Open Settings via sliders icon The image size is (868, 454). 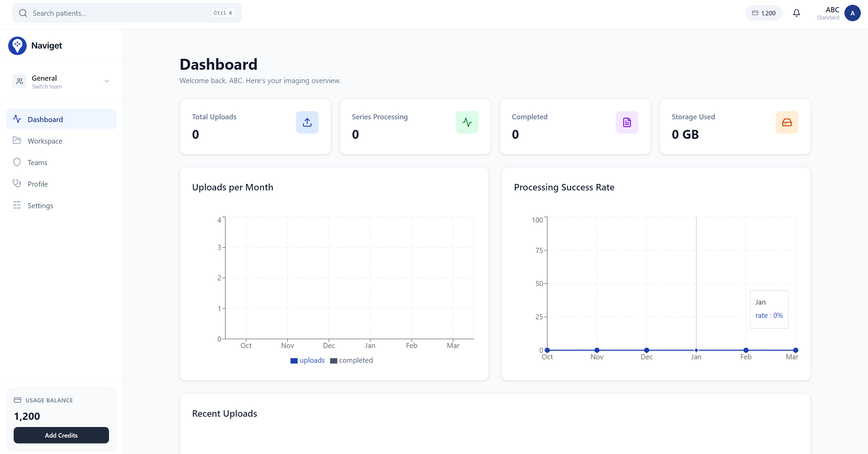point(17,205)
